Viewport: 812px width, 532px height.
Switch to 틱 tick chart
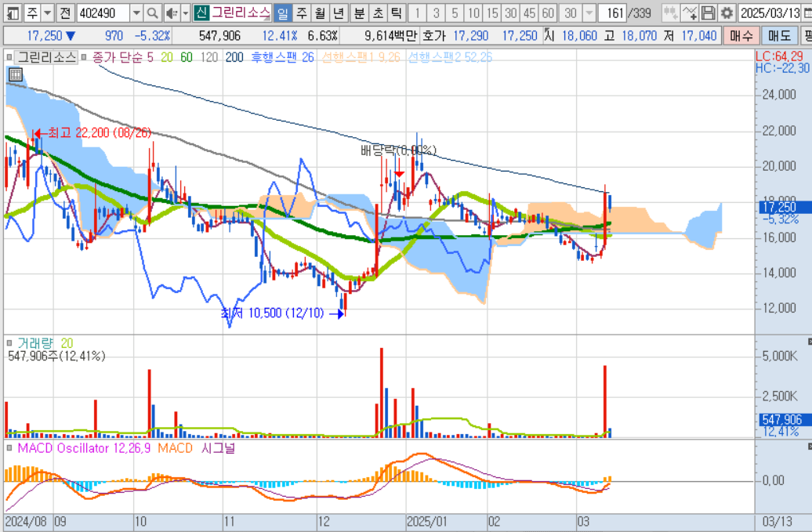[x=396, y=13]
